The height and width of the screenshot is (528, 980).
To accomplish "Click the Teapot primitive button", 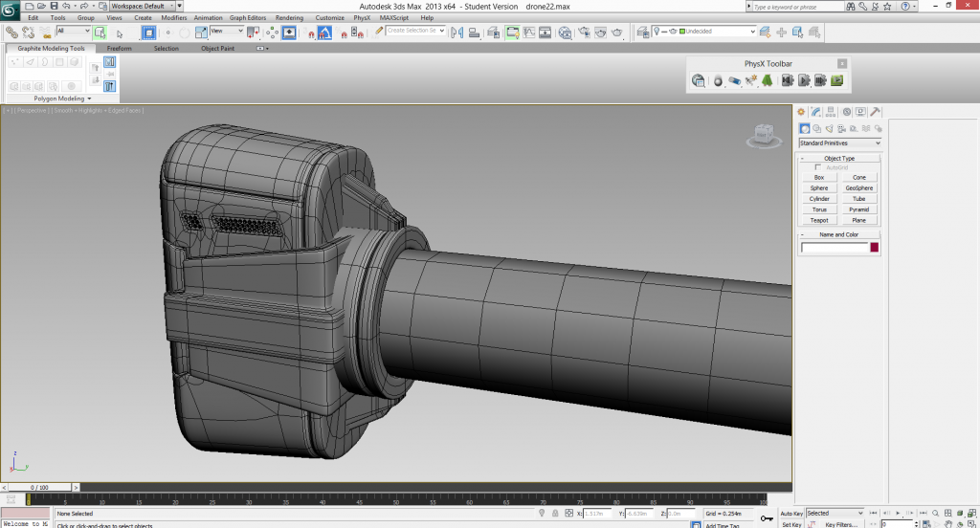I will point(819,220).
